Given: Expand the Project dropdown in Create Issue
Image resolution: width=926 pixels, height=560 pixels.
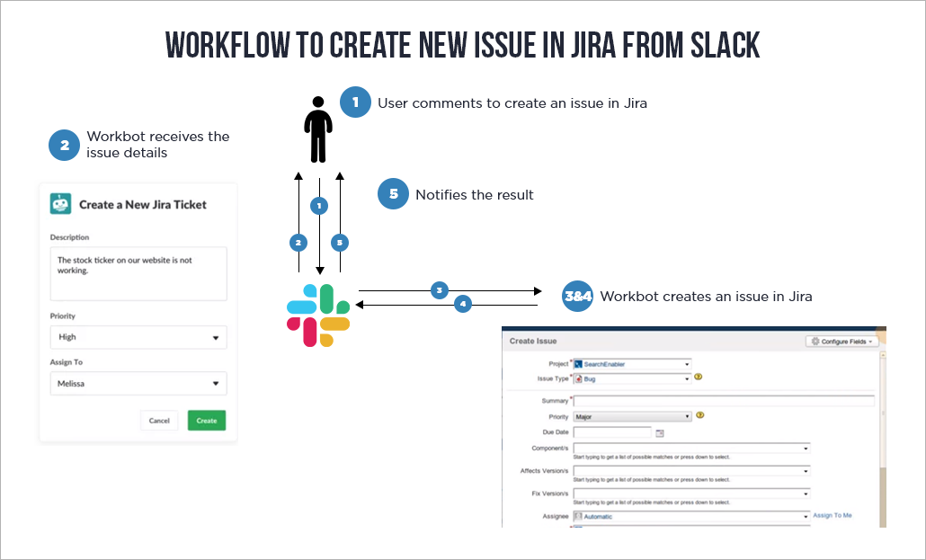Looking at the screenshot, I should point(632,364).
